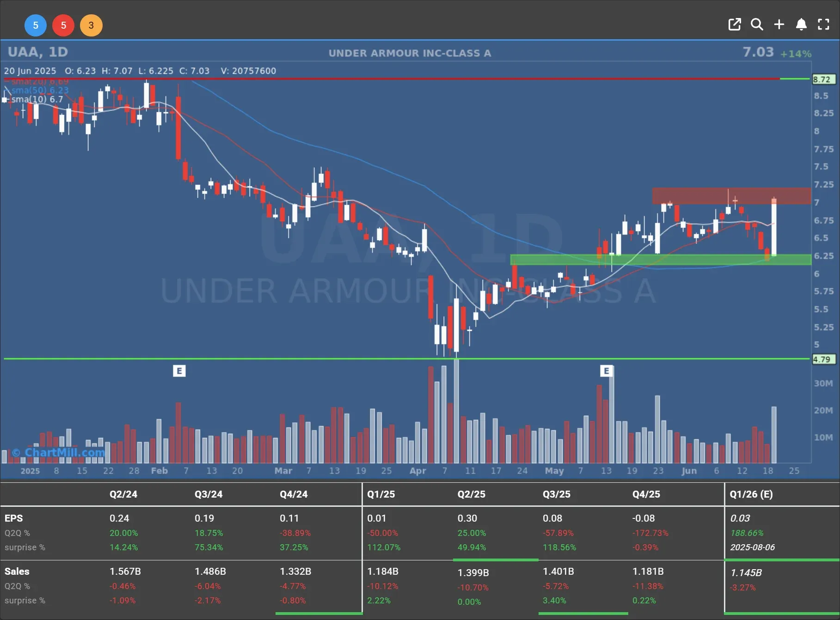Click the 7.03 last price value
840x620 pixels.
758,52
